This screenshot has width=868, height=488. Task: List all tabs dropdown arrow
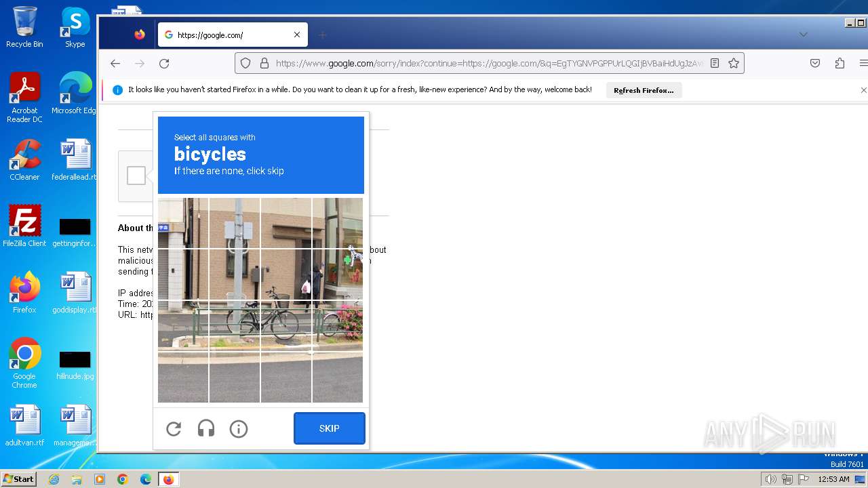804,35
